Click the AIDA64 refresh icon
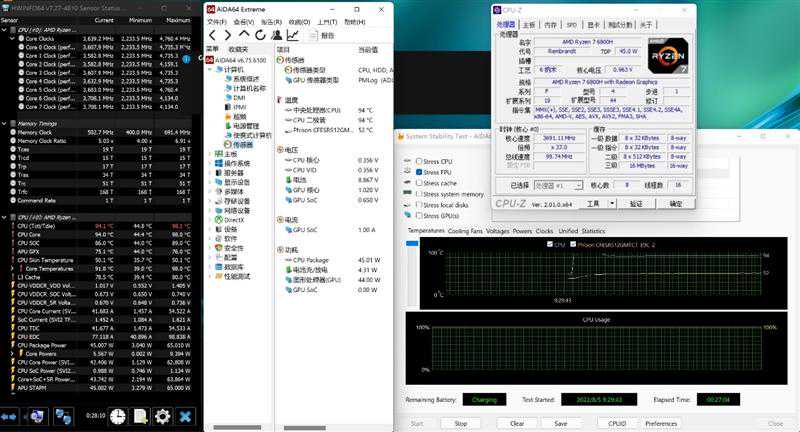The height and width of the screenshot is (432, 800). tap(260, 36)
